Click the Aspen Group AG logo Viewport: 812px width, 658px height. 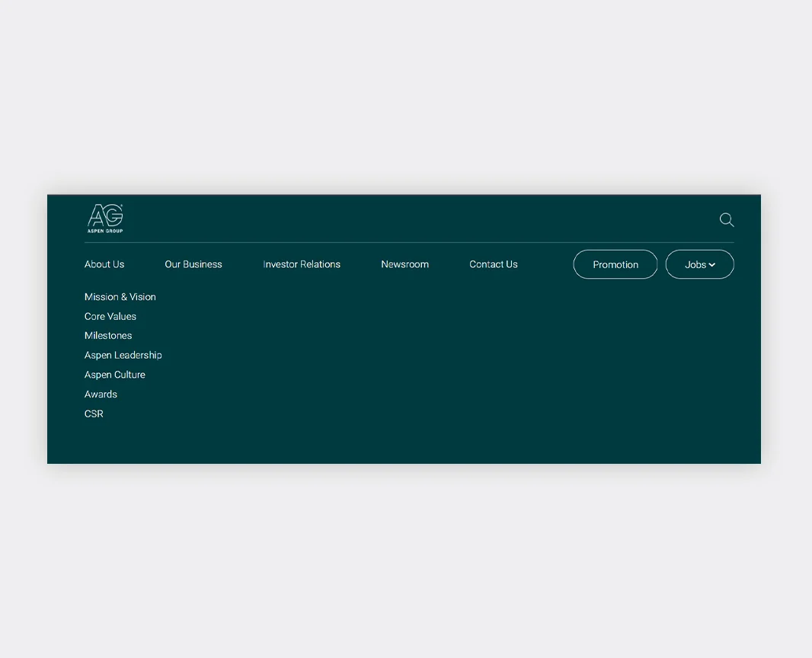point(105,216)
